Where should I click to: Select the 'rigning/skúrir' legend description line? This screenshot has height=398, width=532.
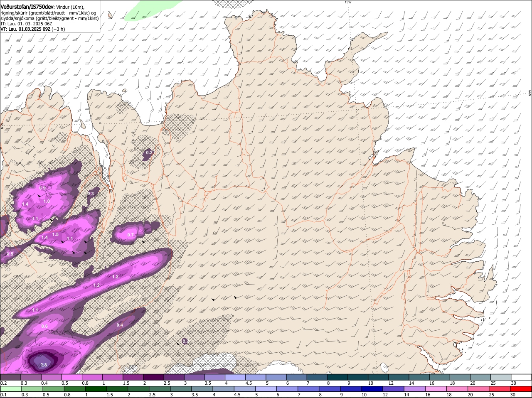coord(48,13)
